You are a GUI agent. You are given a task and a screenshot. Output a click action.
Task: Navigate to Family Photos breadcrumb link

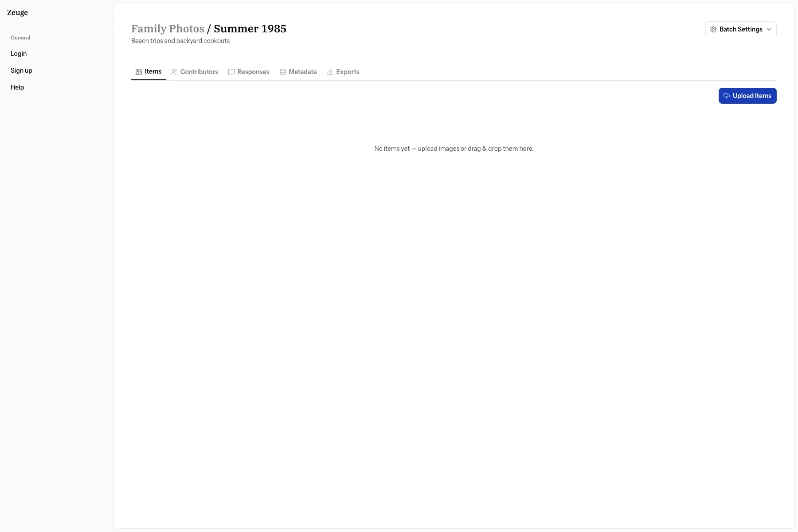click(168, 29)
